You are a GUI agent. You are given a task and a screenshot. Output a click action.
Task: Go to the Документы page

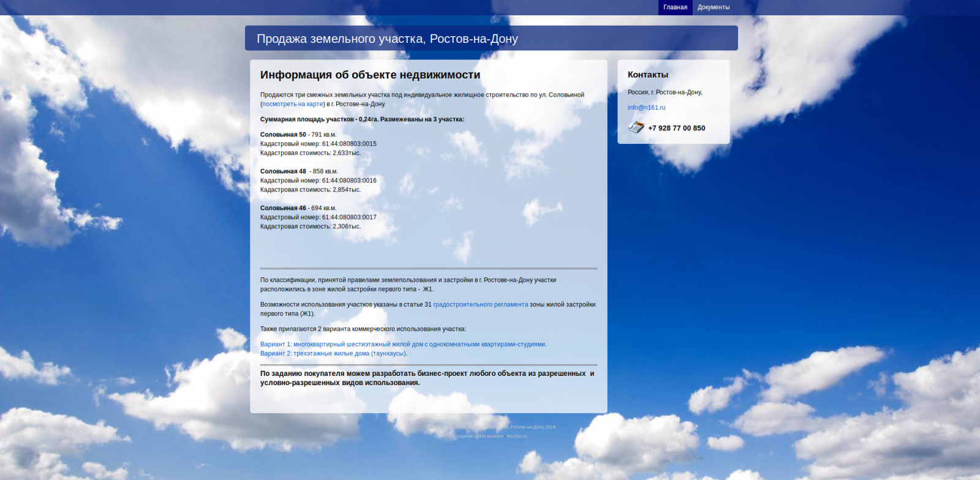click(713, 7)
